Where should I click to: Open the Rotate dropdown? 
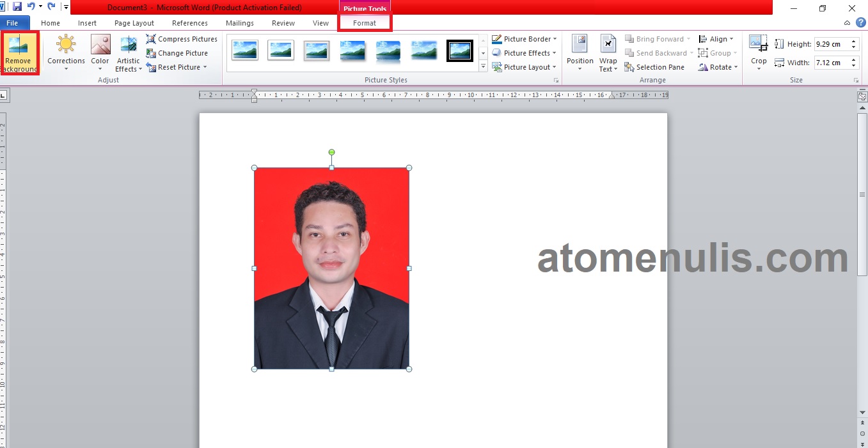(717, 66)
